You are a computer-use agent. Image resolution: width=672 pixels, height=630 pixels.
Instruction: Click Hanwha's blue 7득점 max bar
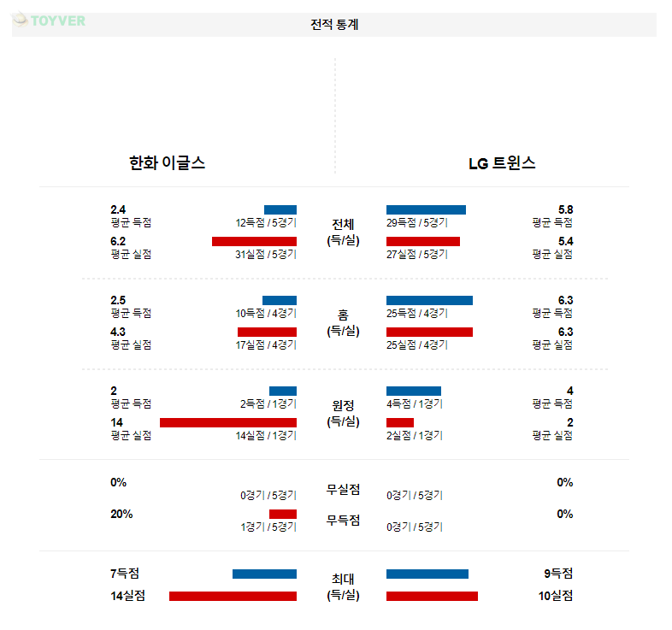(x=264, y=574)
